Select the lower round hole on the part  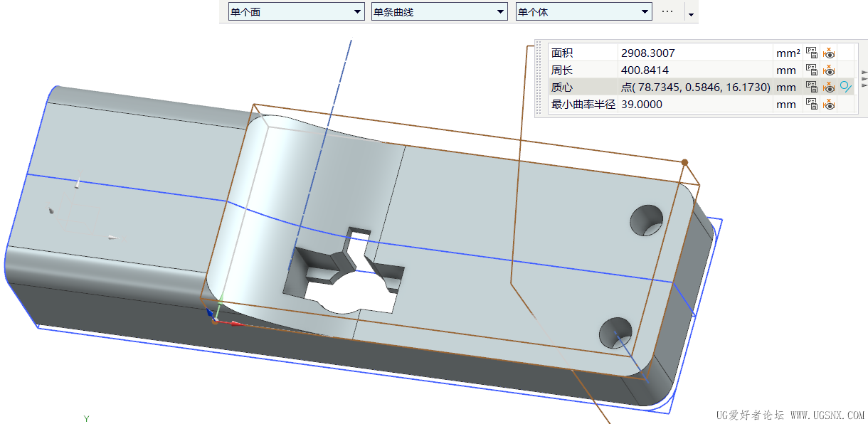[x=615, y=334]
